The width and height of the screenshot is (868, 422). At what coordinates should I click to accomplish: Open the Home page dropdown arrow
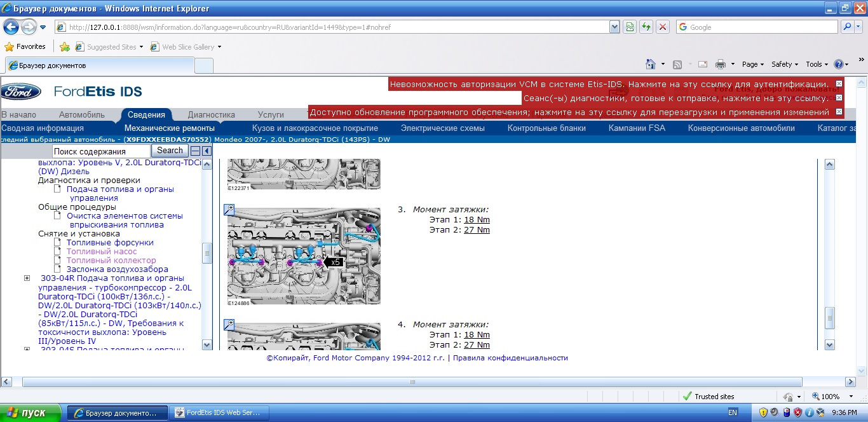tap(663, 64)
